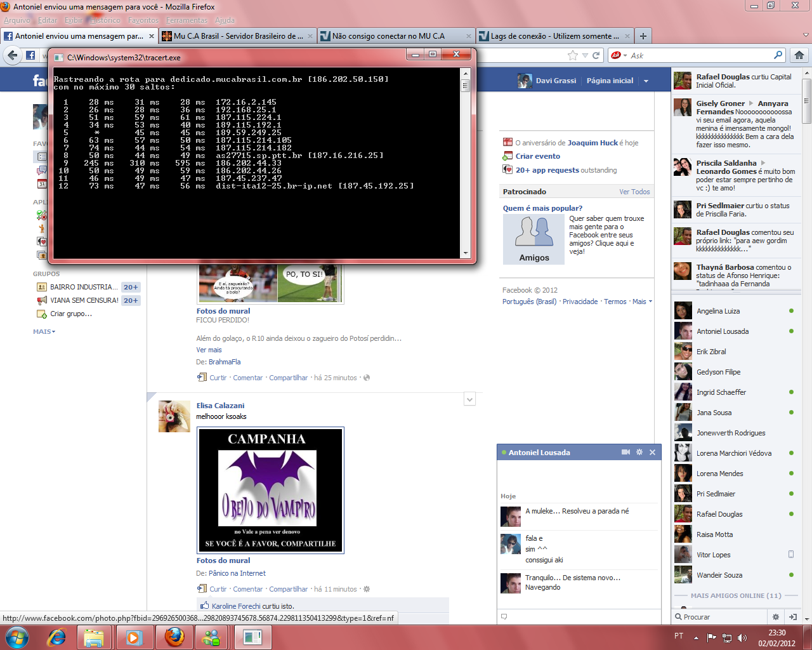
Task: Bookmark page using star icon
Action: point(573,55)
